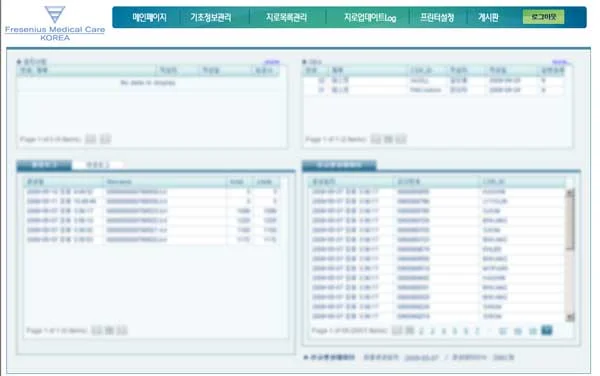Image resolution: width=600 pixels, height=376 pixels.
Task: Go to page 3 in the lower-right pager
Action: (432, 331)
